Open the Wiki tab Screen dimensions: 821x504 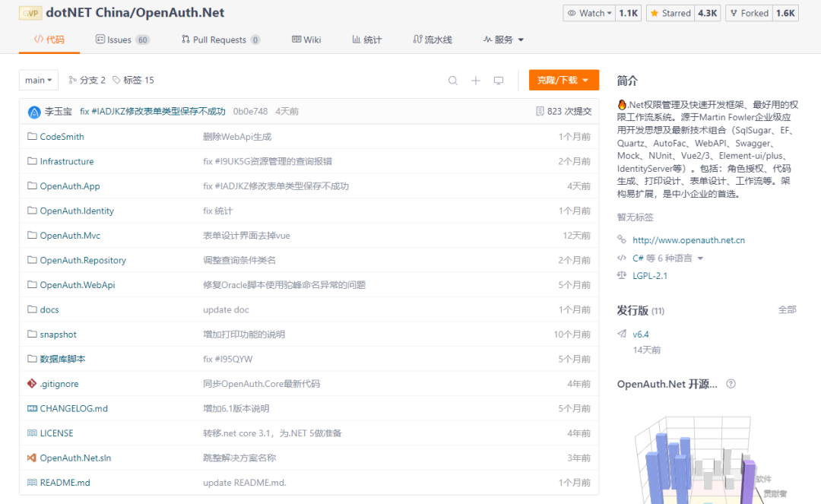(x=306, y=40)
